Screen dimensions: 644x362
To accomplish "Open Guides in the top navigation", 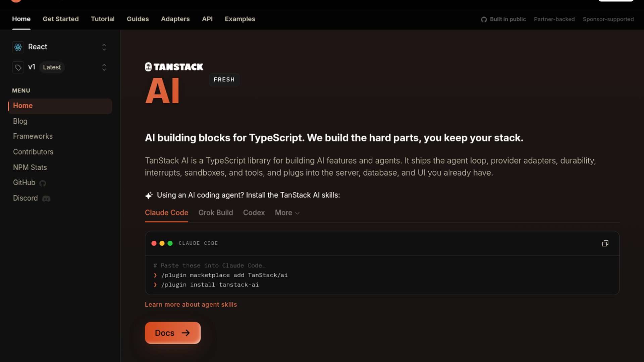I will 138,19.
